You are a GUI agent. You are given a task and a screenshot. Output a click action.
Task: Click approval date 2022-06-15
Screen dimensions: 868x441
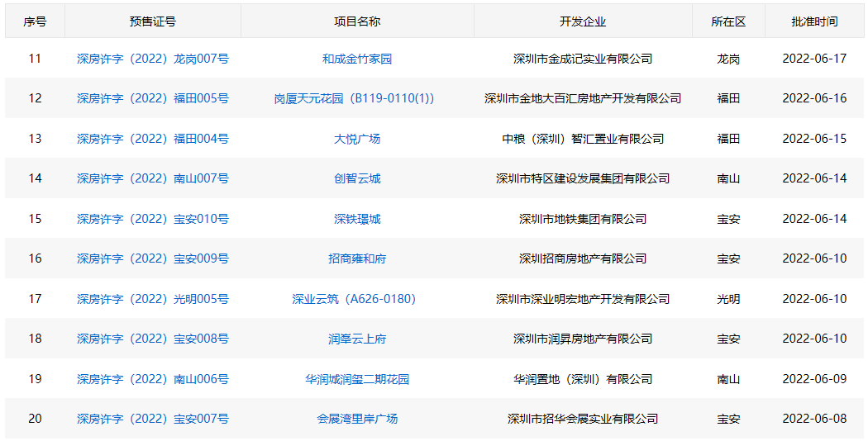[x=814, y=139]
